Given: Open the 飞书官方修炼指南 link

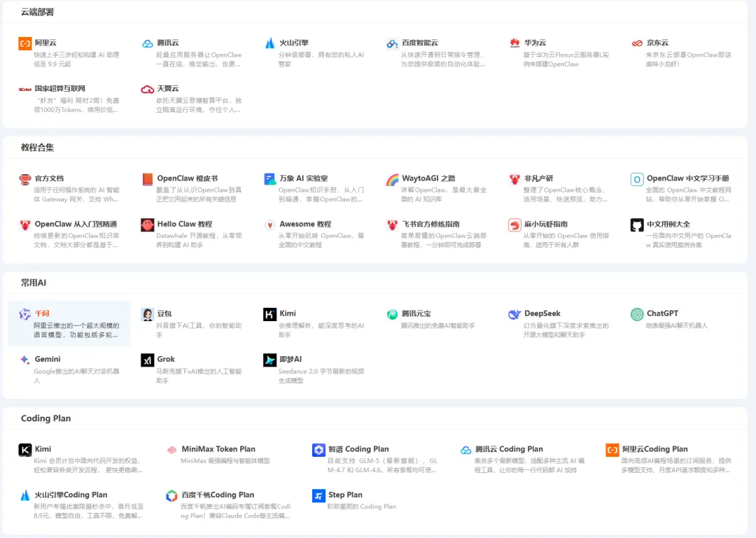Looking at the screenshot, I should [431, 224].
